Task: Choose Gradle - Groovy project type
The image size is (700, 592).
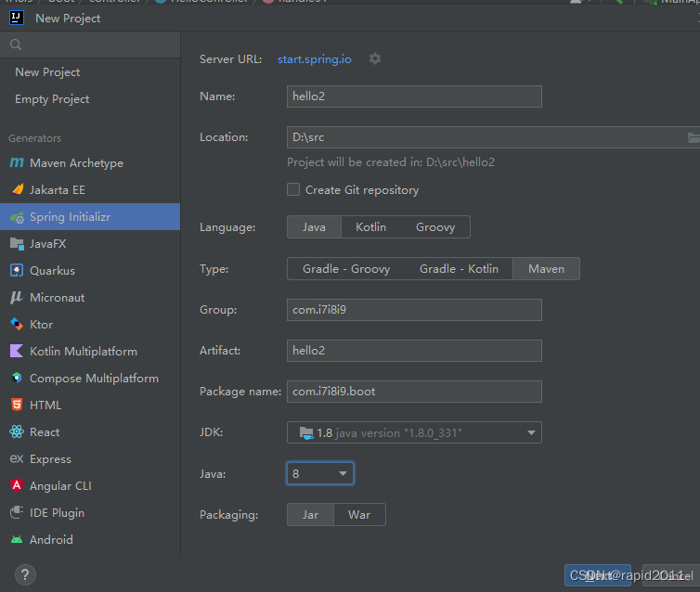Action: click(346, 269)
